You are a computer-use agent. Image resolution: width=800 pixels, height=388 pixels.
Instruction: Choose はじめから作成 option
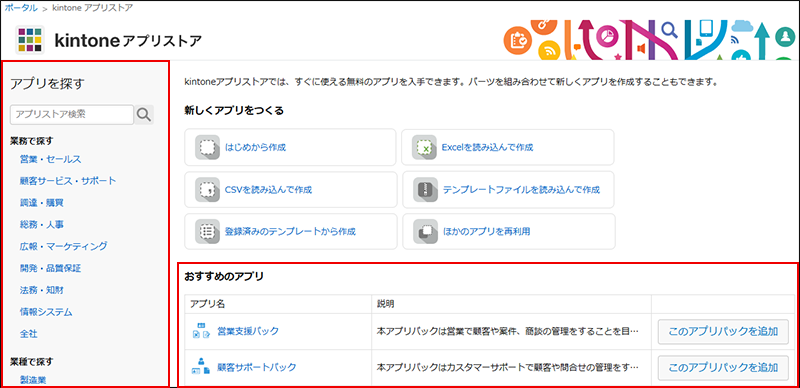pos(290,148)
